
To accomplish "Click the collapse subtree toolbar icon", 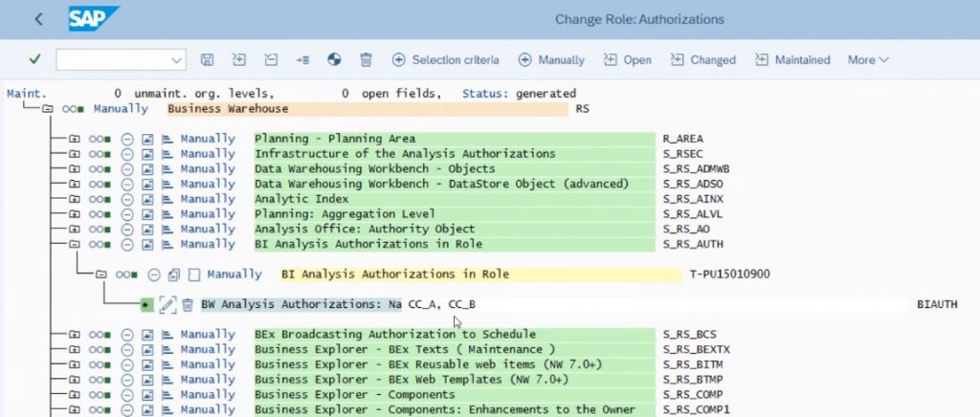I will coord(271,59).
